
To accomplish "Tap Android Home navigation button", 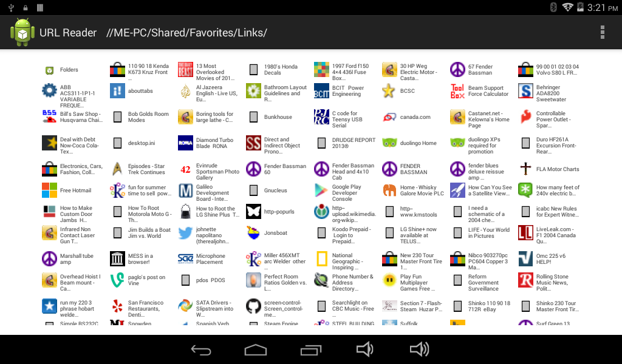I will [x=256, y=349].
